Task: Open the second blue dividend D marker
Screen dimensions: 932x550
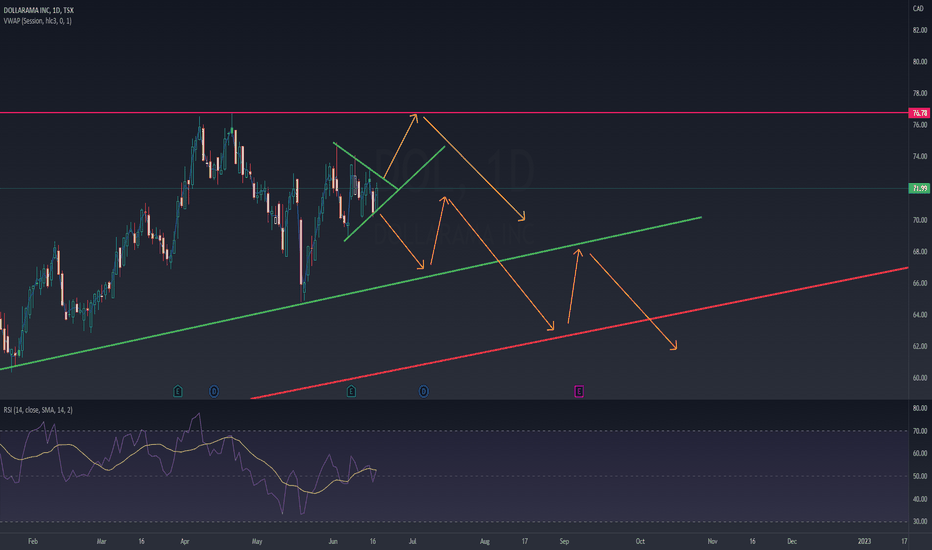Action: 423,391
